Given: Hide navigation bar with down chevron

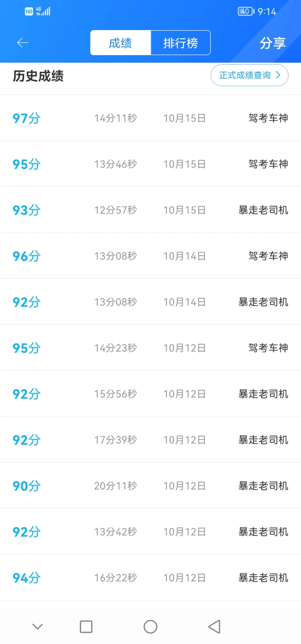Looking at the screenshot, I should pos(38,626).
